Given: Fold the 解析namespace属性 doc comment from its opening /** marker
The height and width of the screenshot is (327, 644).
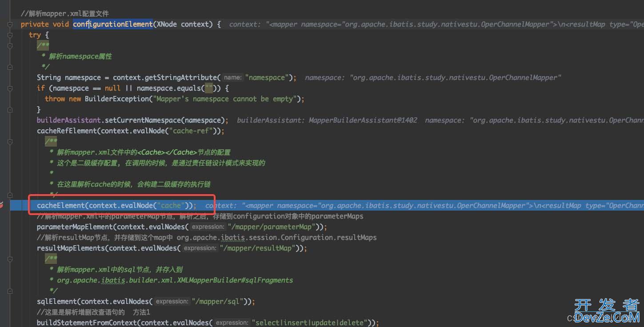Looking at the screenshot, I should coord(10,46).
